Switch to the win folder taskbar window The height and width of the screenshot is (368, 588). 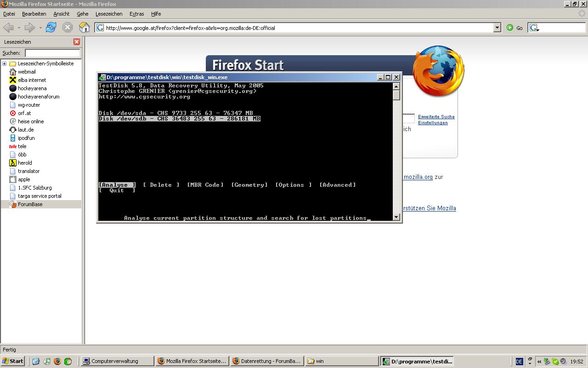click(342, 361)
